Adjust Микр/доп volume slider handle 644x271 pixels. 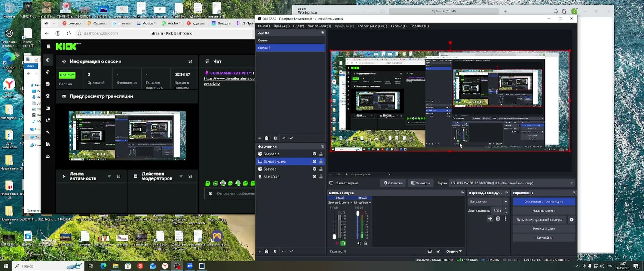coord(358,213)
